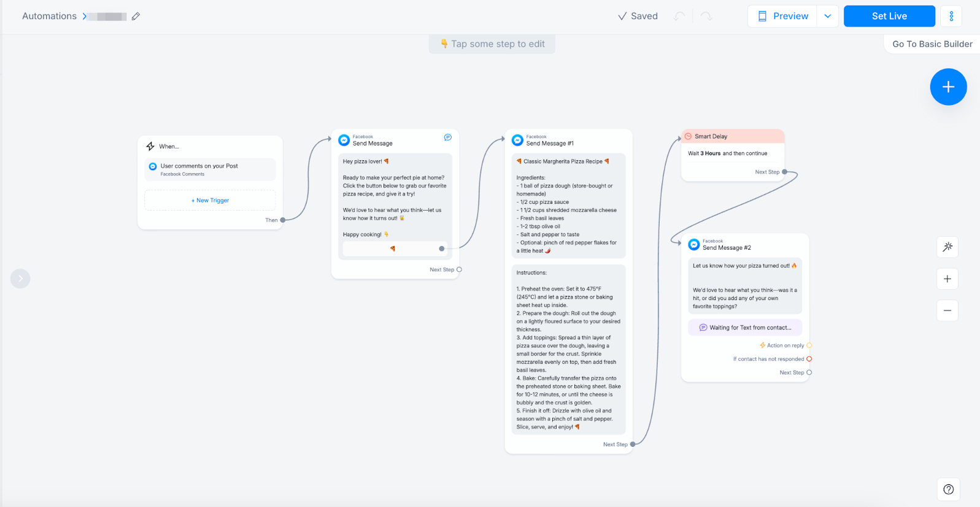Expand the Preview dropdown arrow

(827, 16)
